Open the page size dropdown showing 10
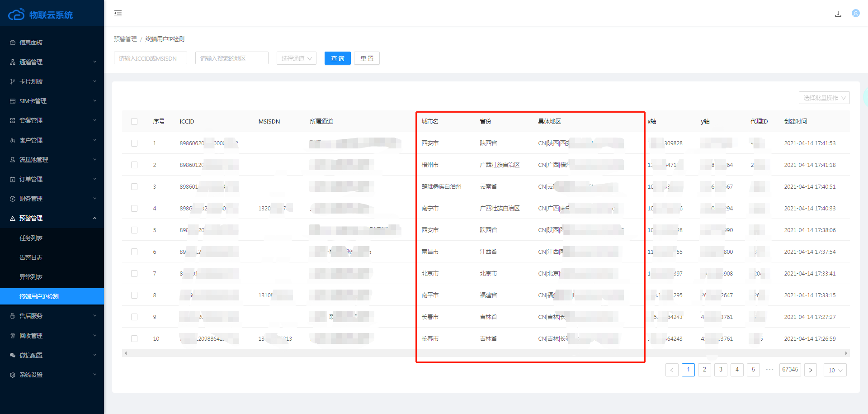 pos(835,370)
